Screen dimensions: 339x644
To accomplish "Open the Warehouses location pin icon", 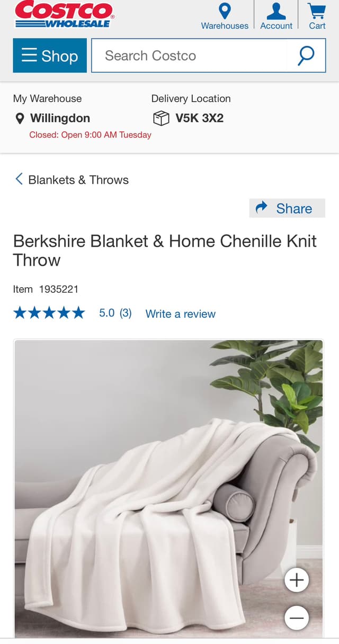I will pos(225,11).
